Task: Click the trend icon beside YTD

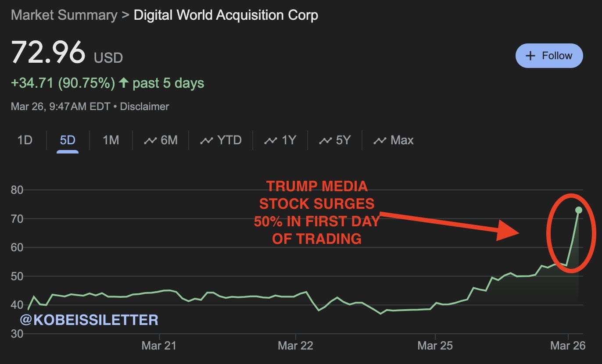Action: pyautogui.click(x=206, y=141)
